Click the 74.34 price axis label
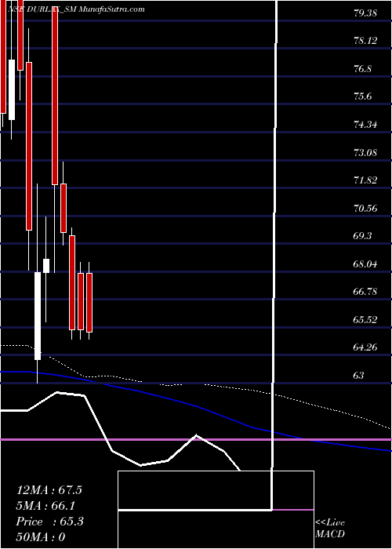The height and width of the screenshot is (549, 392). tap(365, 125)
